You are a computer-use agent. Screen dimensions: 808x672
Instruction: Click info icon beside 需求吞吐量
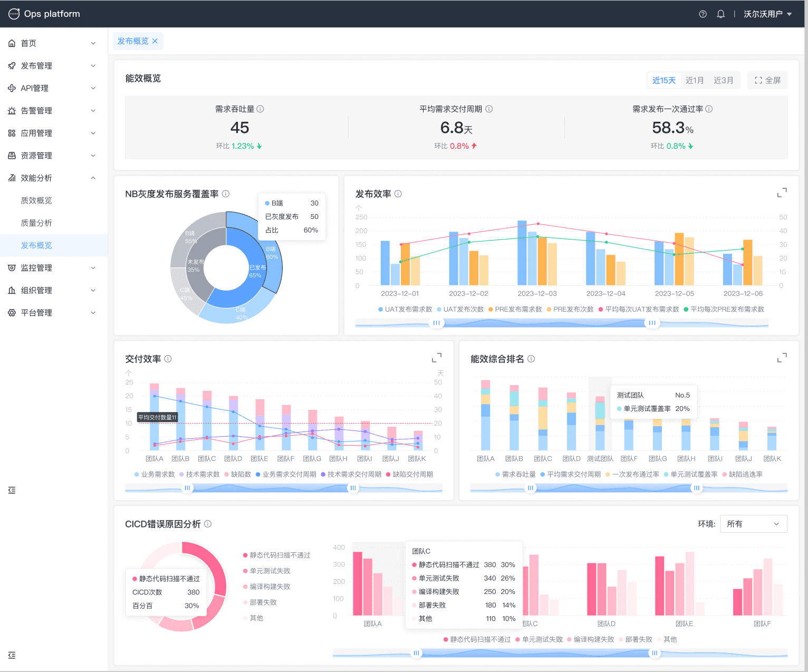click(260, 109)
